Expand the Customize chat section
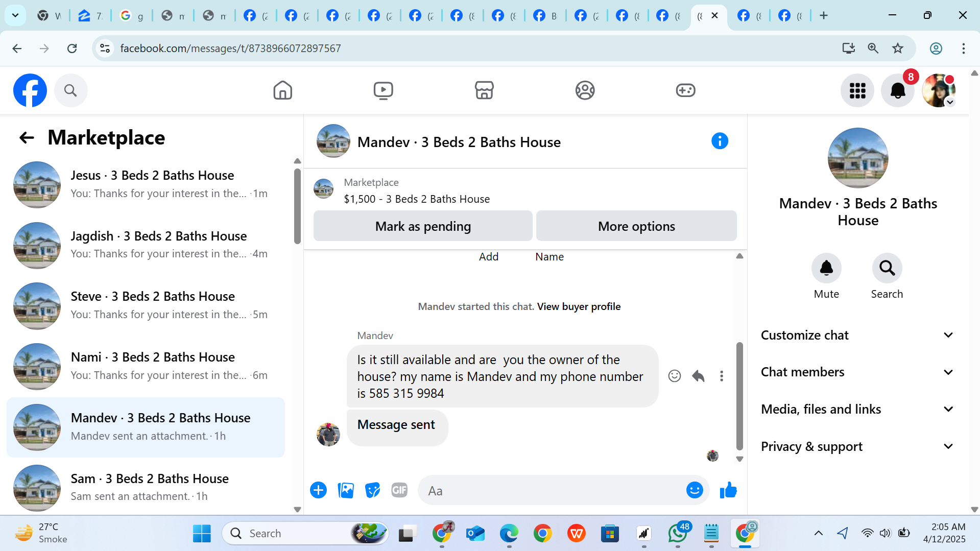The image size is (980, 551). [x=857, y=335]
